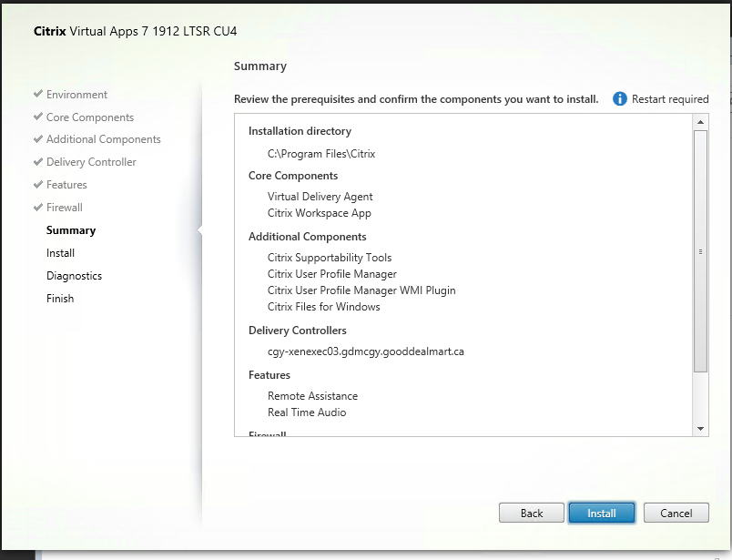The image size is (732, 560).
Task: Select the Citrix Files for Windows entry
Action: click(x=324, y=307)
